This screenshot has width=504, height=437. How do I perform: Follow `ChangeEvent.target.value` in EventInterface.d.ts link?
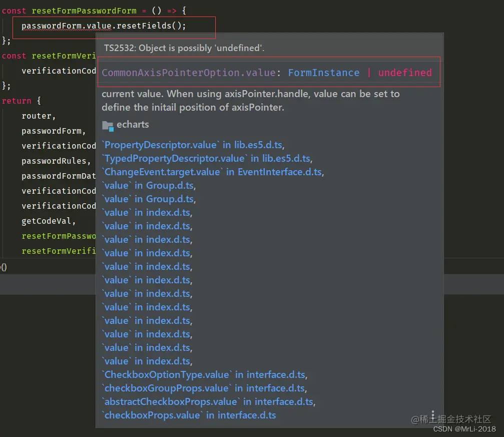tap(213, 172)
